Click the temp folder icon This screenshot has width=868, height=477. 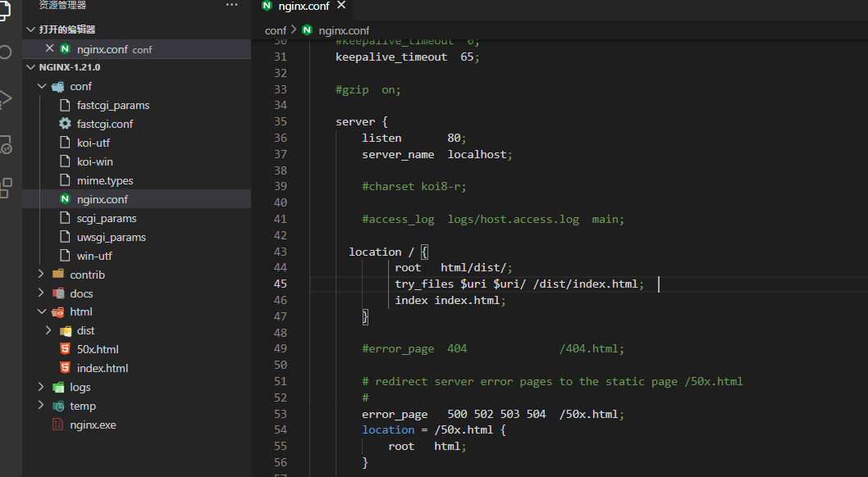[57, 407]
